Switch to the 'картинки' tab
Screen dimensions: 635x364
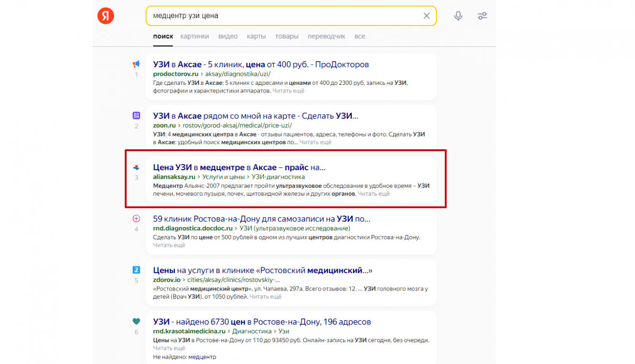coord(195,36)
